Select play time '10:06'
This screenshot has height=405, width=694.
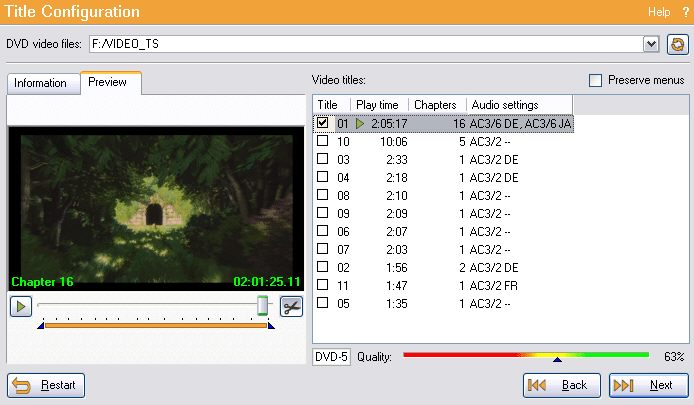[x=393, y=142]
